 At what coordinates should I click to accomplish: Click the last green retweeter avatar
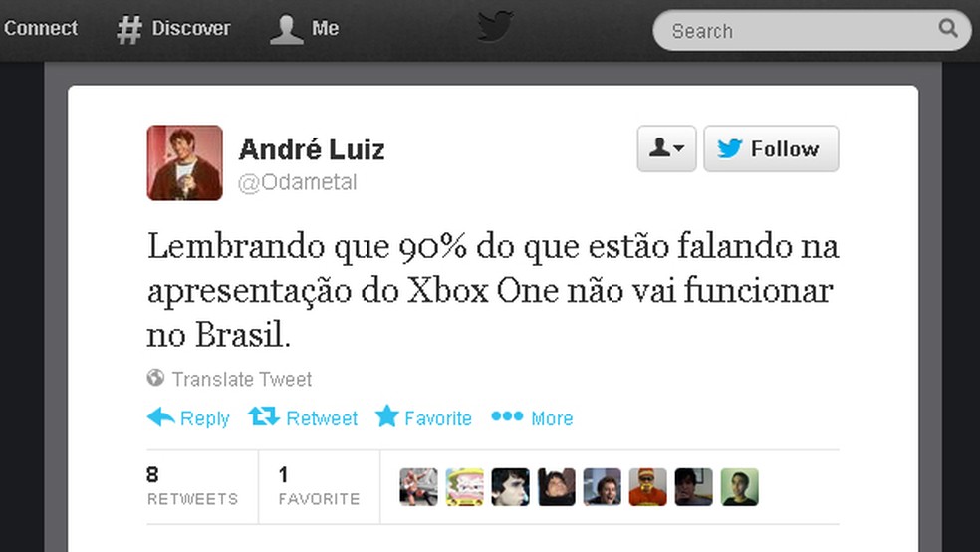click(739, 487)
